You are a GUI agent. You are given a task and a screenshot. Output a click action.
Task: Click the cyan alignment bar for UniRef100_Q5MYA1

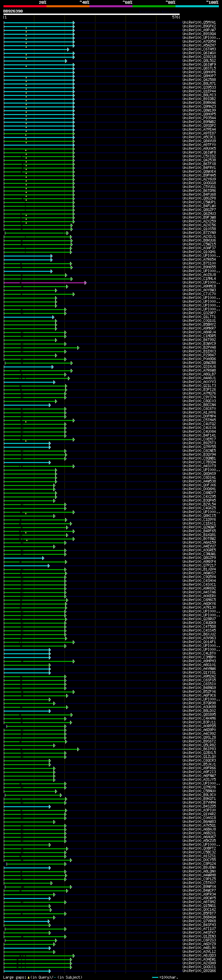point(39,23)
